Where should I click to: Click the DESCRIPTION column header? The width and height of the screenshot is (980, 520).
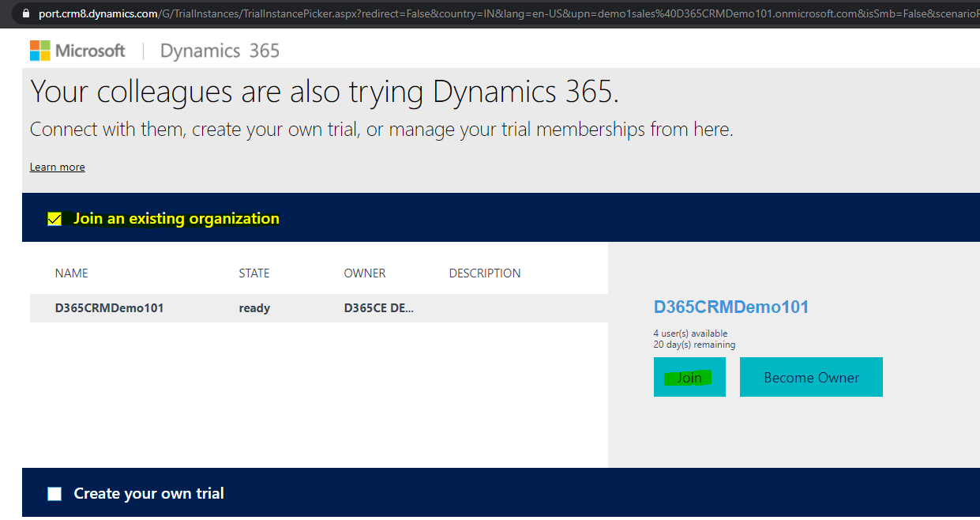click(x=485, y=273)
